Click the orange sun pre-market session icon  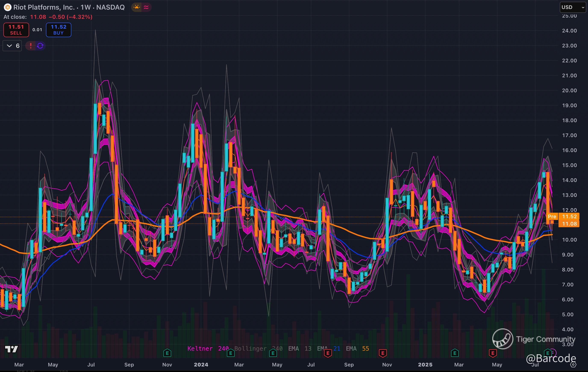(137, 7)
